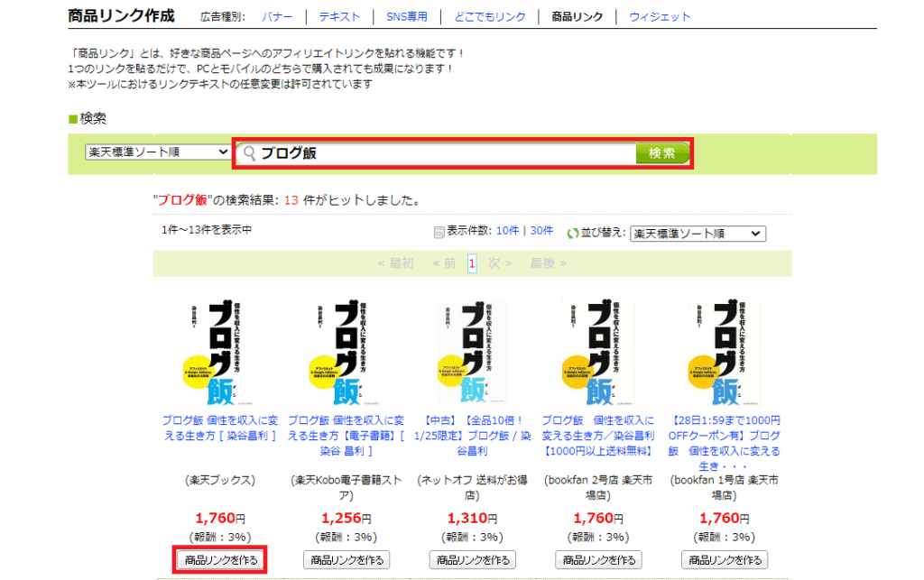
Task: Click page number 1 in pagination
Action: (472, 263)
